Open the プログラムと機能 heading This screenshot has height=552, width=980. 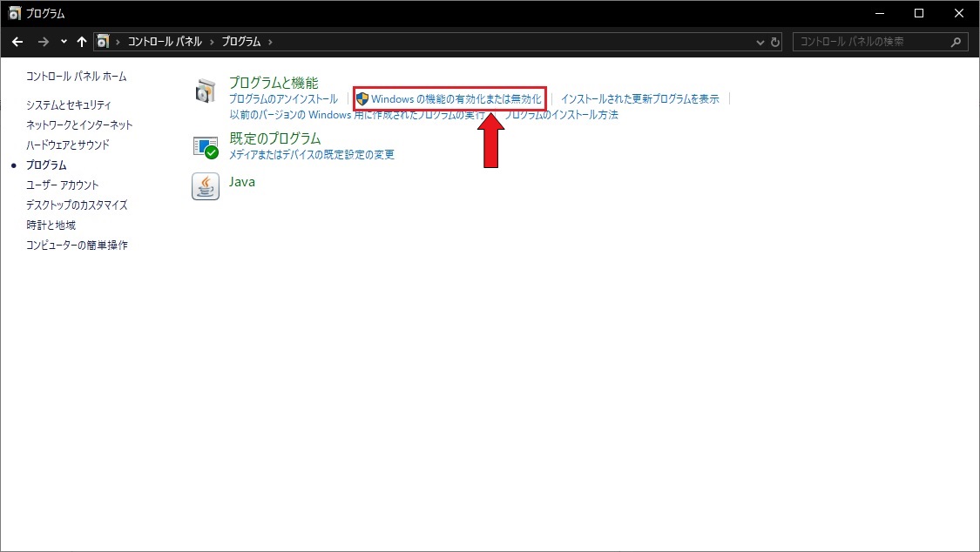(x=274, y=83)
